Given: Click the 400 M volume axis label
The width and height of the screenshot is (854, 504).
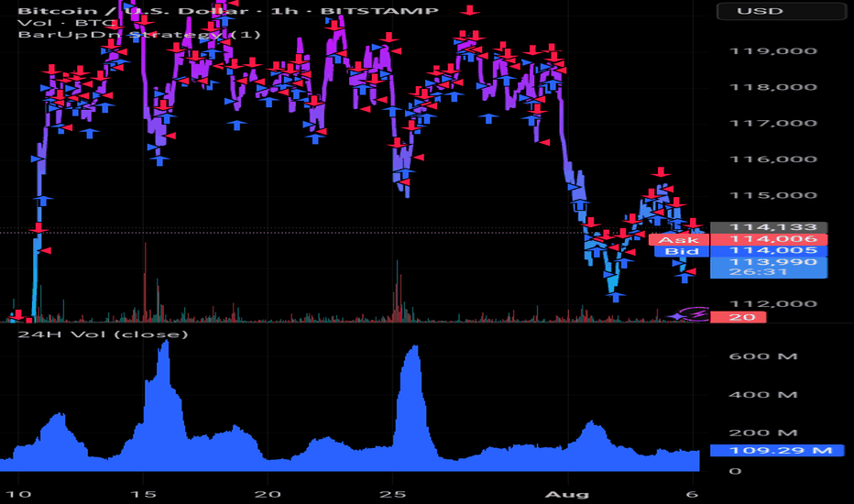Looking at the screenshot, I should click(763, 394).
